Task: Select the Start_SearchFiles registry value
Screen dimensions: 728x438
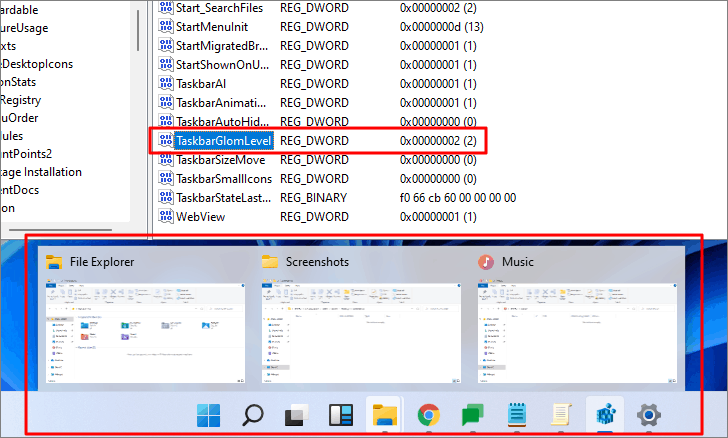Action: pyautogui.click(x=219, y=8)
